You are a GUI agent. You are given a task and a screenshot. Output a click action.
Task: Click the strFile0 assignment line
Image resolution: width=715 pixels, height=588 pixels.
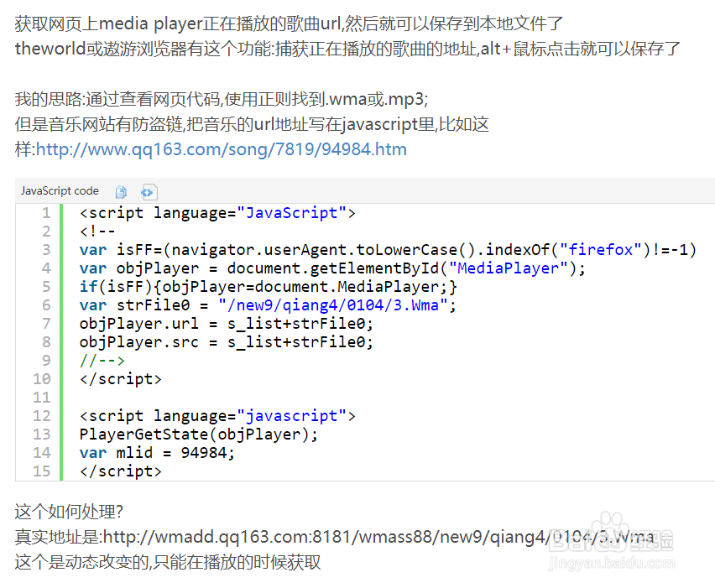click(268, 305)
